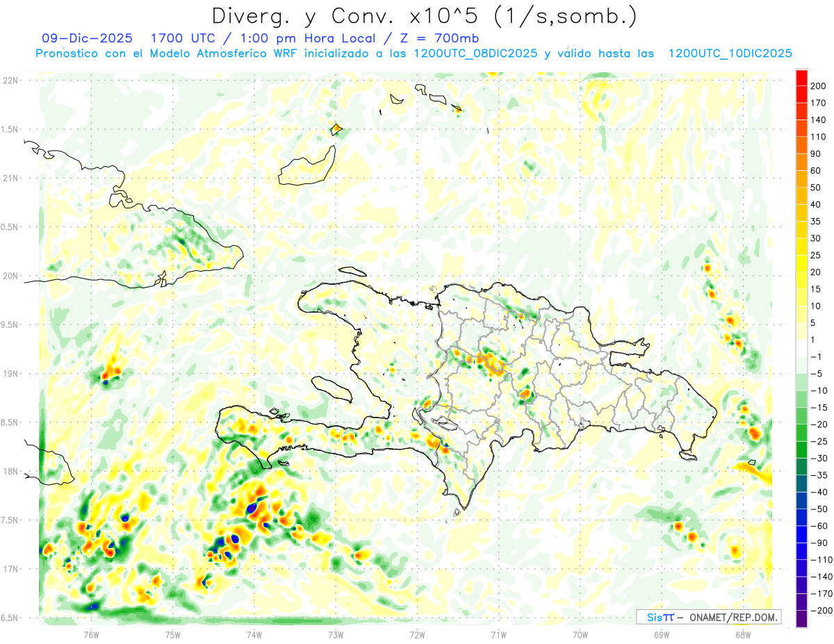Click the red colorbar band above 200
The width and height of the screenshot is (834, 644).
801,78
